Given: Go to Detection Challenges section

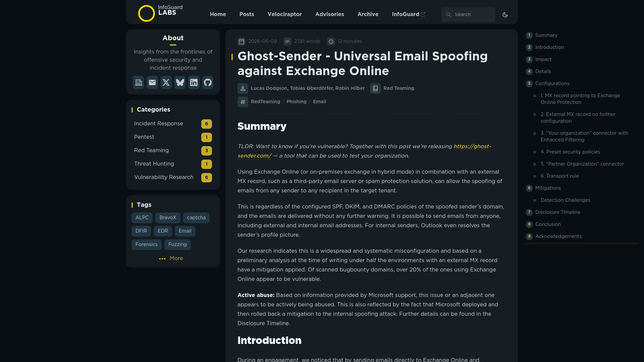Looking at the screenshot, I should point(565,200).
